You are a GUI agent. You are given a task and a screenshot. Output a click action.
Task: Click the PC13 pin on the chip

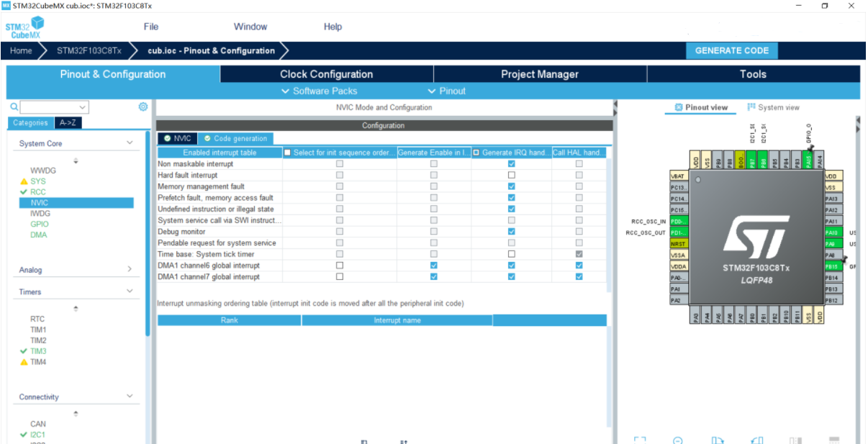679,187
